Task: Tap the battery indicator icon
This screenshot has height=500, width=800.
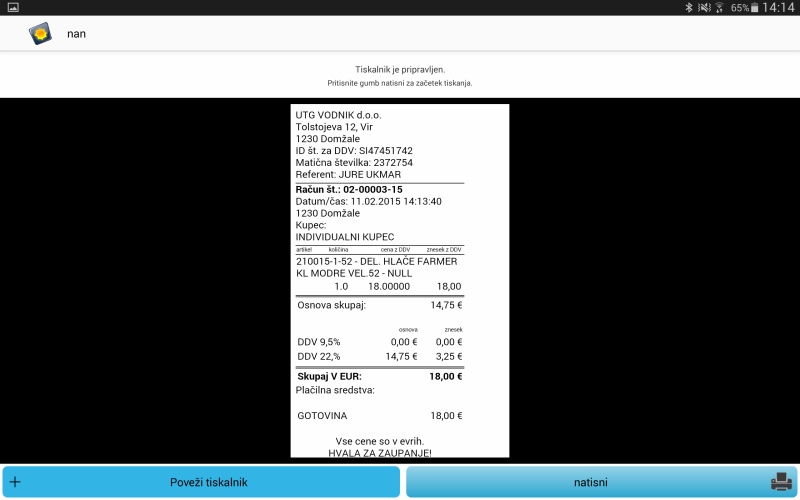Action: point(755,7)
